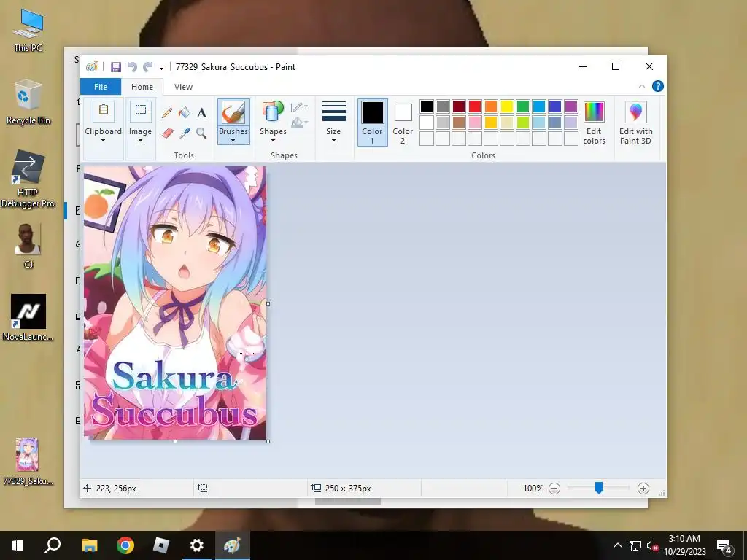Click the Brushes tool icon

233,112
